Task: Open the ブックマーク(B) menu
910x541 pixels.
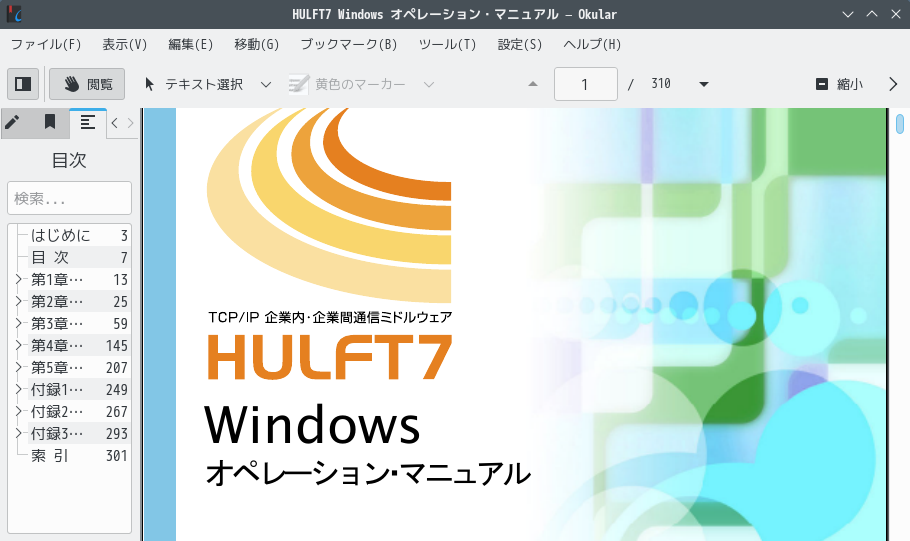Action: pos(349,45)
